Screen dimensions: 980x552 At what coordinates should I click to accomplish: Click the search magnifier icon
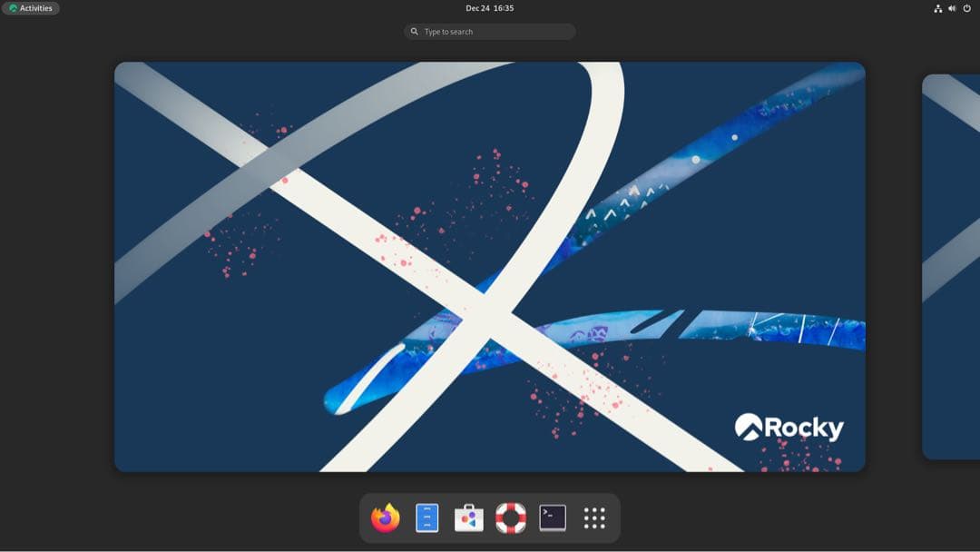(416, 31)
